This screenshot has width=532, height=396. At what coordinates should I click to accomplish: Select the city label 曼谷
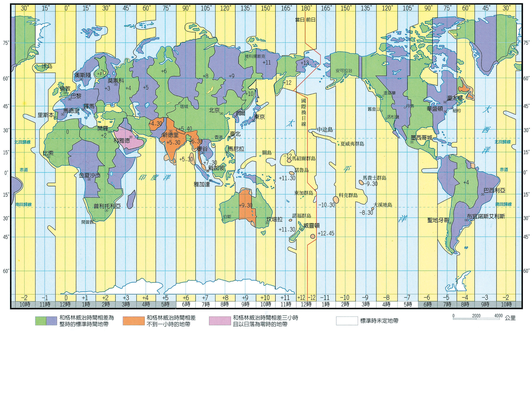click(202, 149)
